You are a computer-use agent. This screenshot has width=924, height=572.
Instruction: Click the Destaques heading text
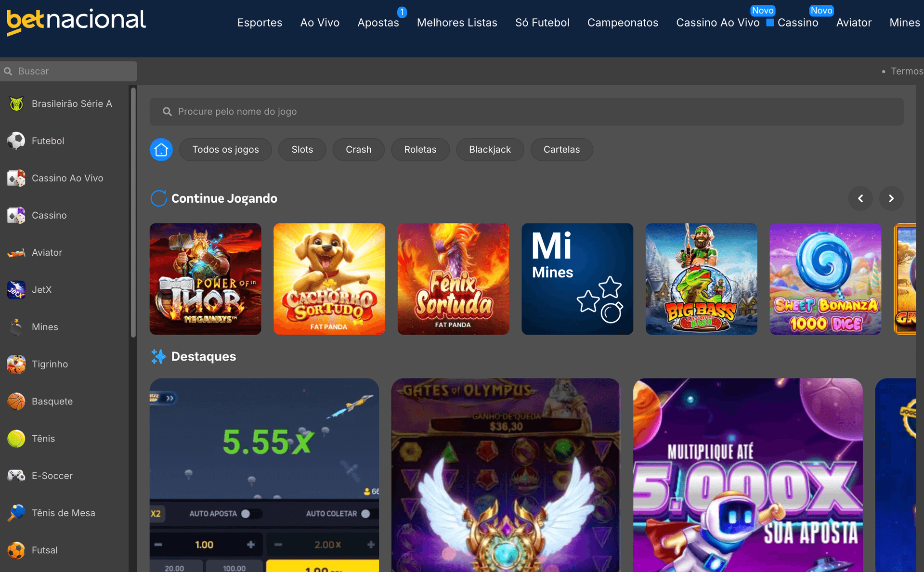click(204, 356)
